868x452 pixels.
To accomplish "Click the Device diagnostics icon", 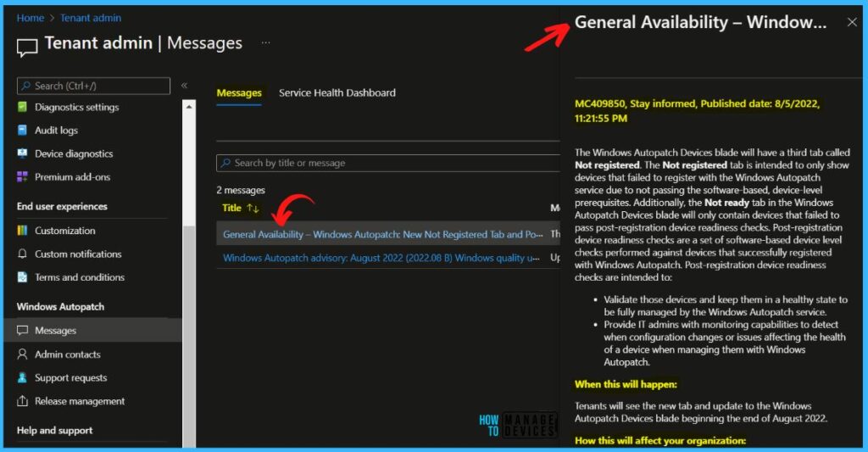I will 22,153.
